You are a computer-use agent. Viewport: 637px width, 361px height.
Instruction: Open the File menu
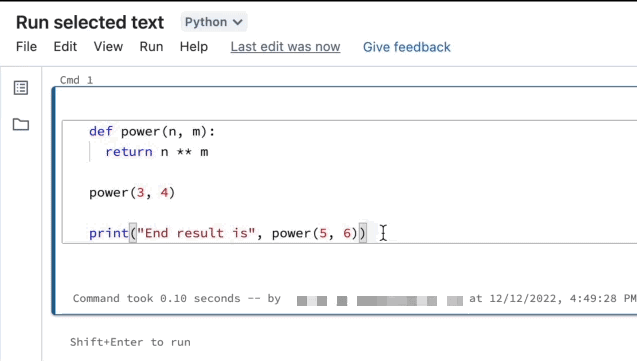coord(26,47)
